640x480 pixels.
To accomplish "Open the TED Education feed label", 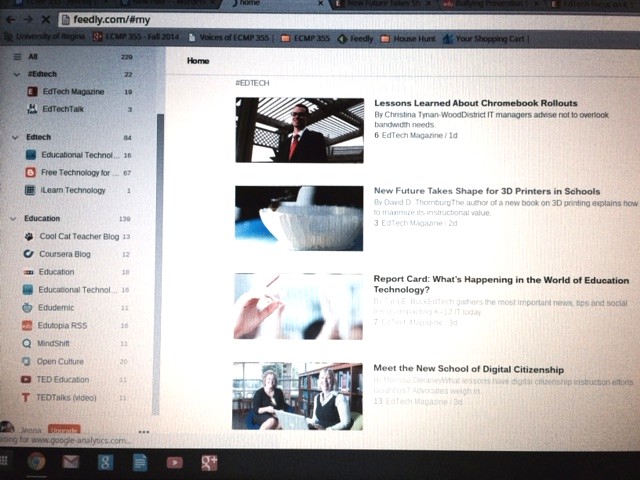I will coord(62,379).
